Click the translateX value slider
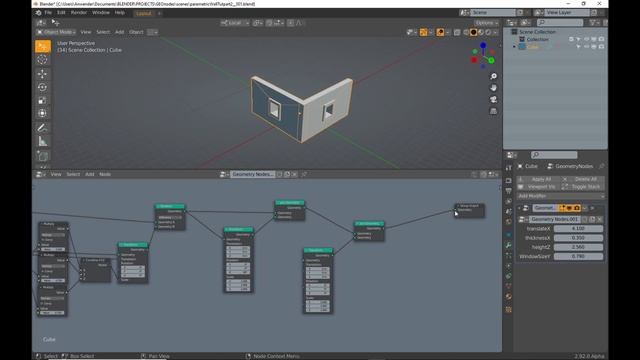This screenshot has height=360, width=640. (578, 229)
